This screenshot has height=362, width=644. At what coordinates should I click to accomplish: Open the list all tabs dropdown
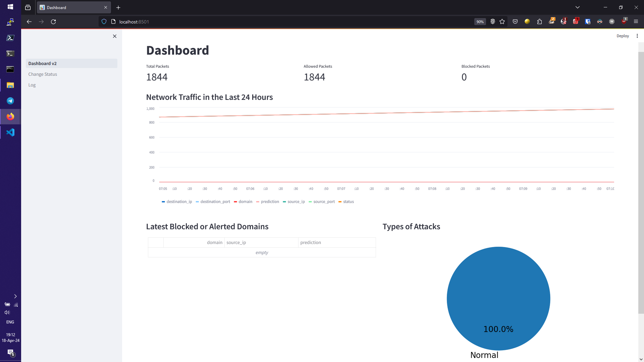click(x=578, y=7)
